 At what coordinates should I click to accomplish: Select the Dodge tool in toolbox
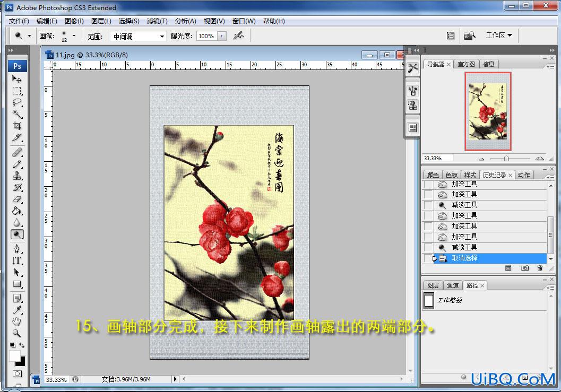coord(17,234)
